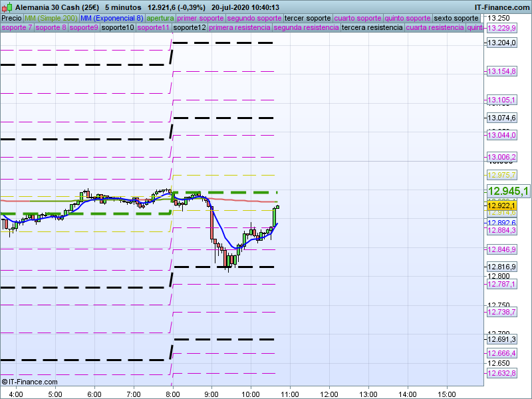
Task: Select the MM (Exponencial 8) indicator label
Action: pos(116,18)
